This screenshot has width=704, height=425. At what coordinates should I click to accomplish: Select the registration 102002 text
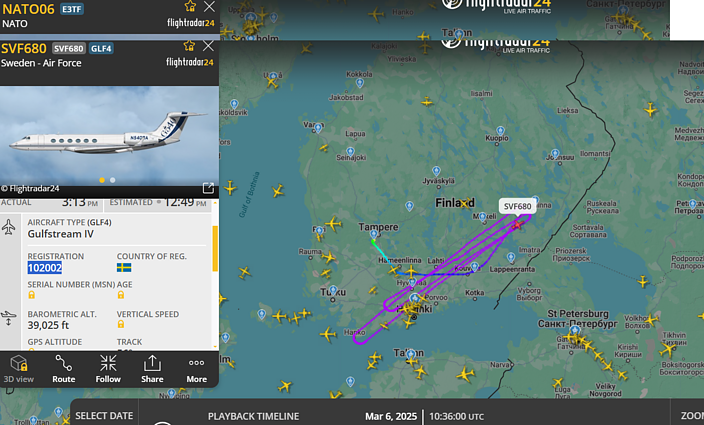click(44, 268)
